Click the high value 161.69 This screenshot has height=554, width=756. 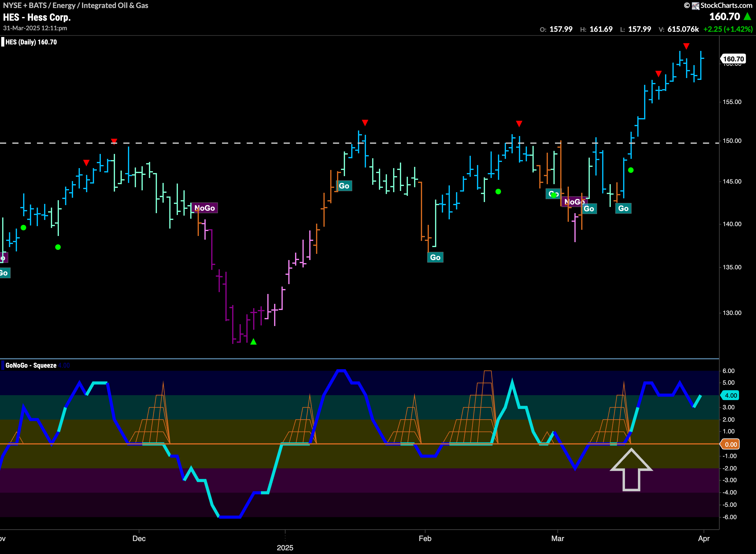(601, 29)
